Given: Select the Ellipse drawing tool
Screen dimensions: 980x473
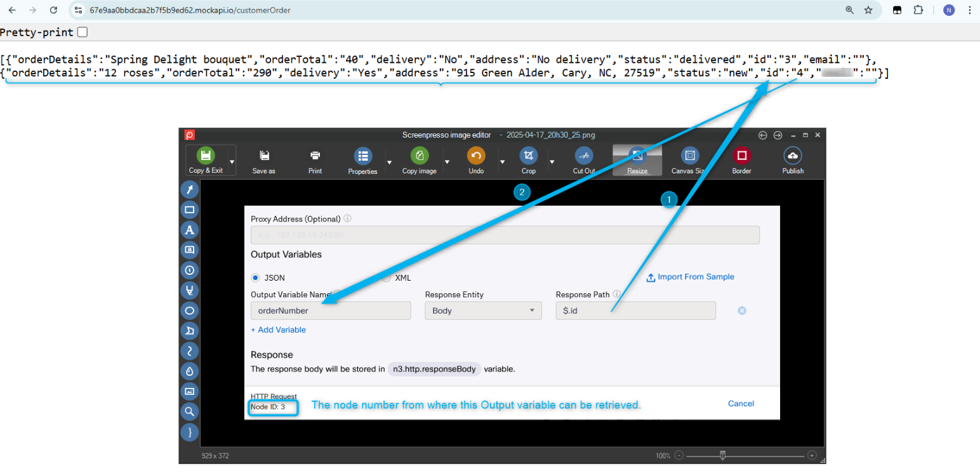Looking at the screenshot, I should (x=189, y=310).
